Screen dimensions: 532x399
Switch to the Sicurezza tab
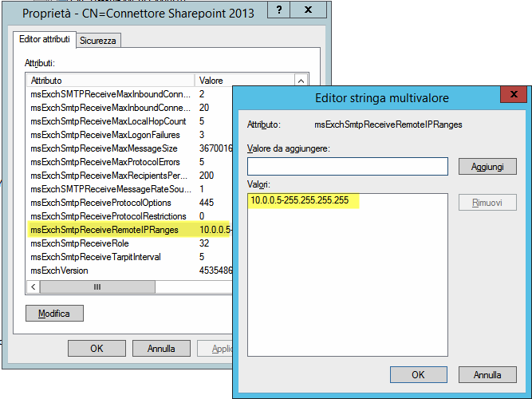point(98,41)
